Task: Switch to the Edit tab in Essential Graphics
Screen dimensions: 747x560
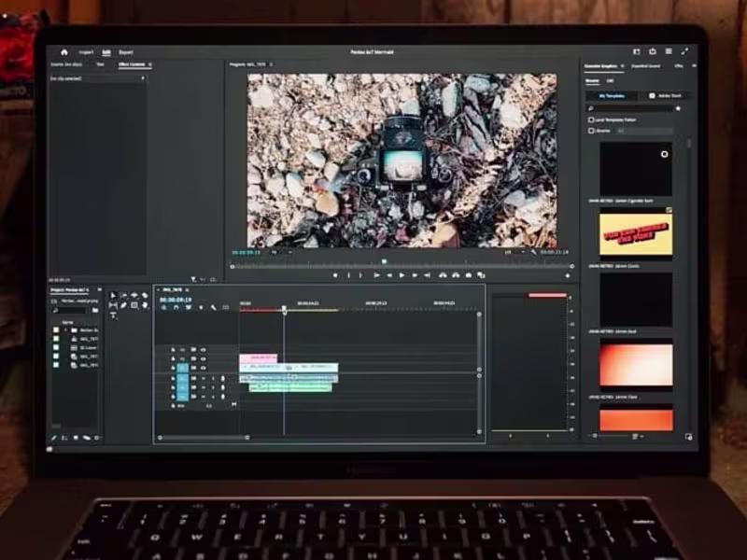Action: point(610,81)
